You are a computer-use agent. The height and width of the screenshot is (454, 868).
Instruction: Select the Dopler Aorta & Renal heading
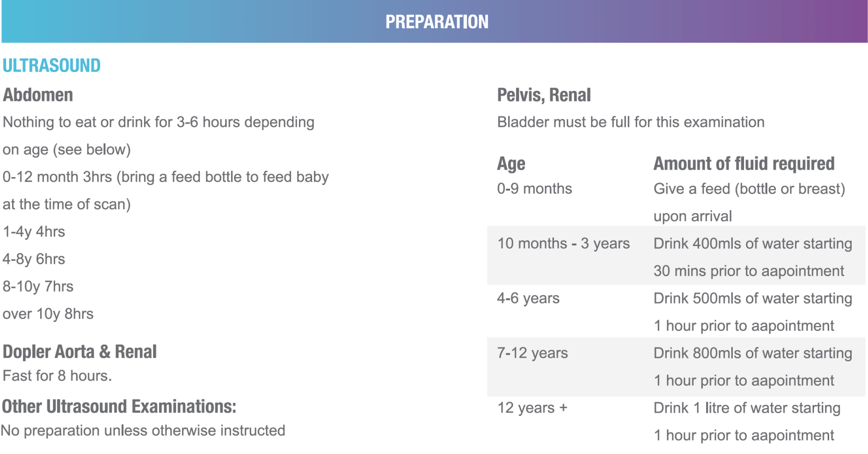click(80, 351)
